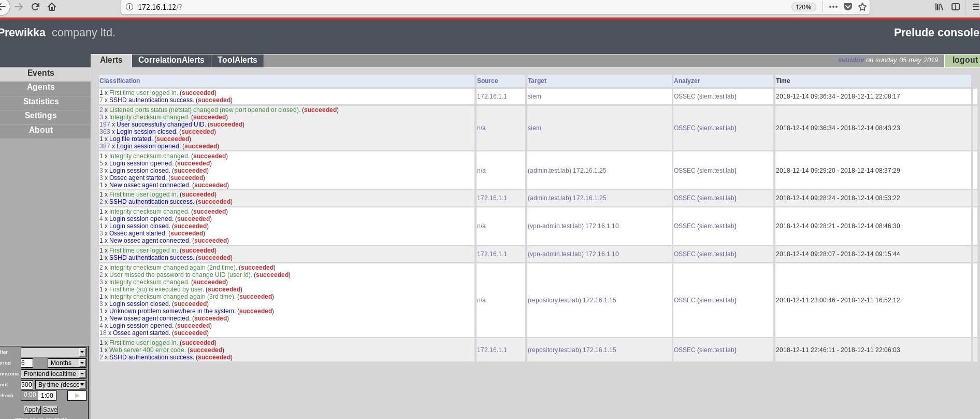This screenshot has width=980, height=419.
Task: Open the Months period unit dropdown
Action: click(x=66, y=363)
